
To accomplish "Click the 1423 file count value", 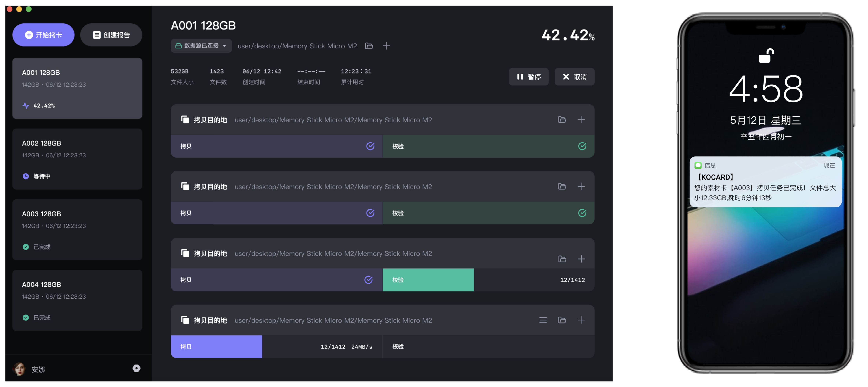I will tap(217, 71).
